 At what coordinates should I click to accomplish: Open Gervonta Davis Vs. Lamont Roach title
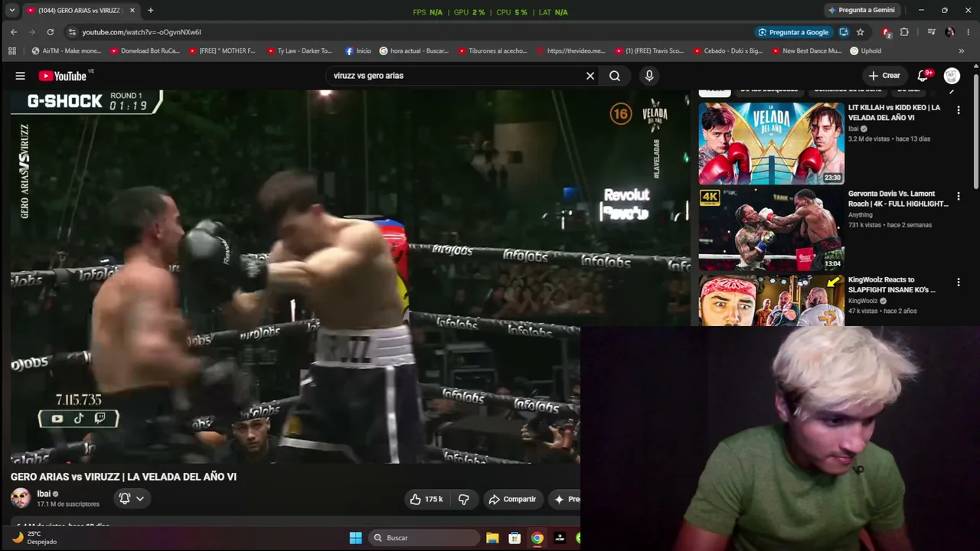pyautogui.click(x=898, y=199)
